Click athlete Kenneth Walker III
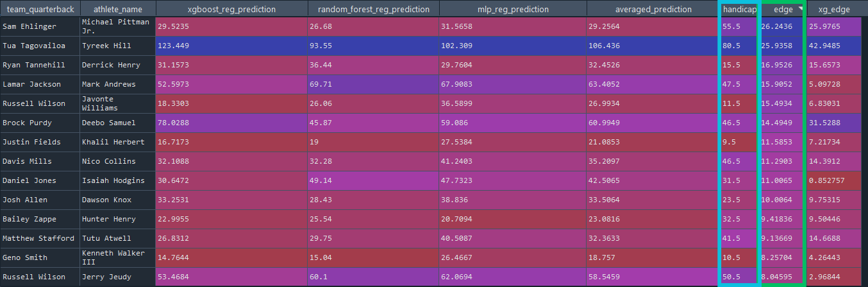This screenshot has width=868, height=287. 117,258
